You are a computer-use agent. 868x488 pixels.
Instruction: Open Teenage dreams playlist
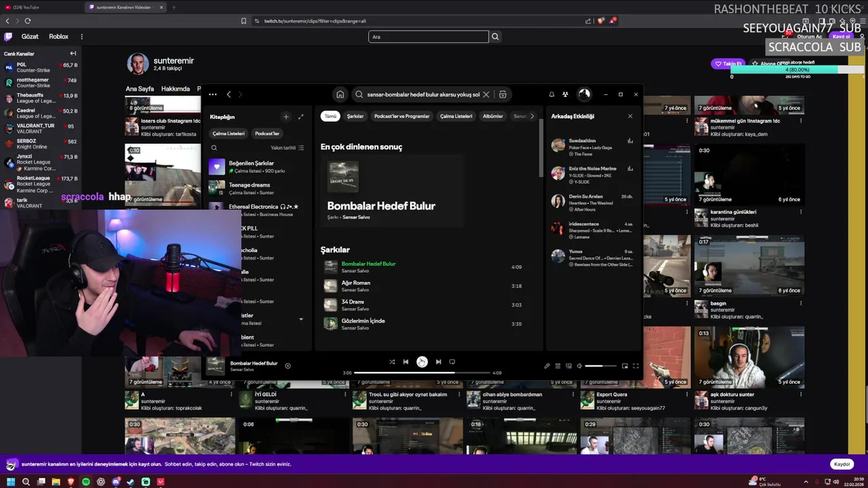coord(256,188)
